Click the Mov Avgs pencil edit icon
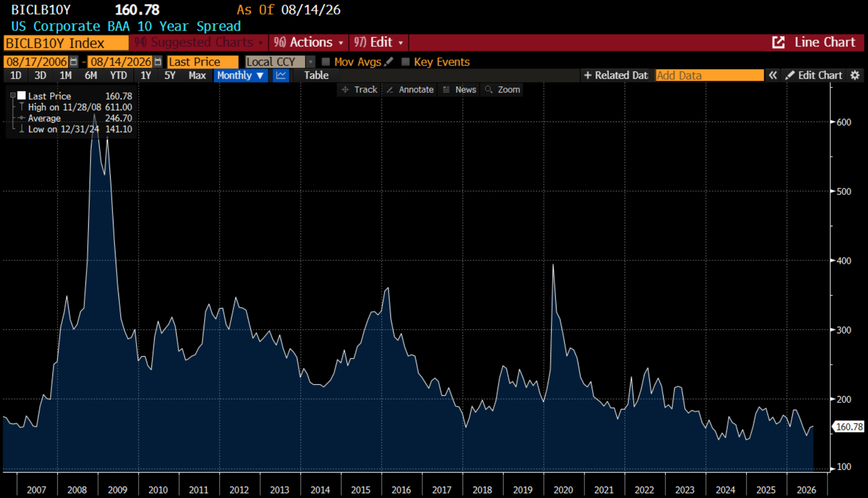 388,62
